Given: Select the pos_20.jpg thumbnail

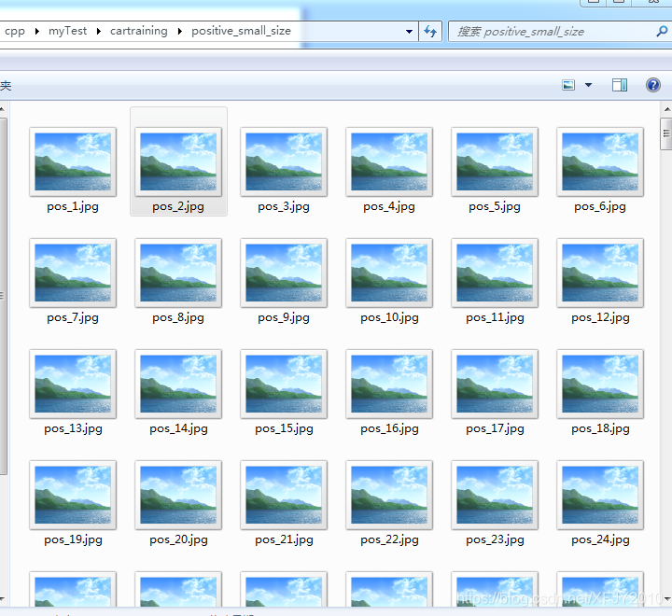Looking at the screenshot, I should pos(178,495).
